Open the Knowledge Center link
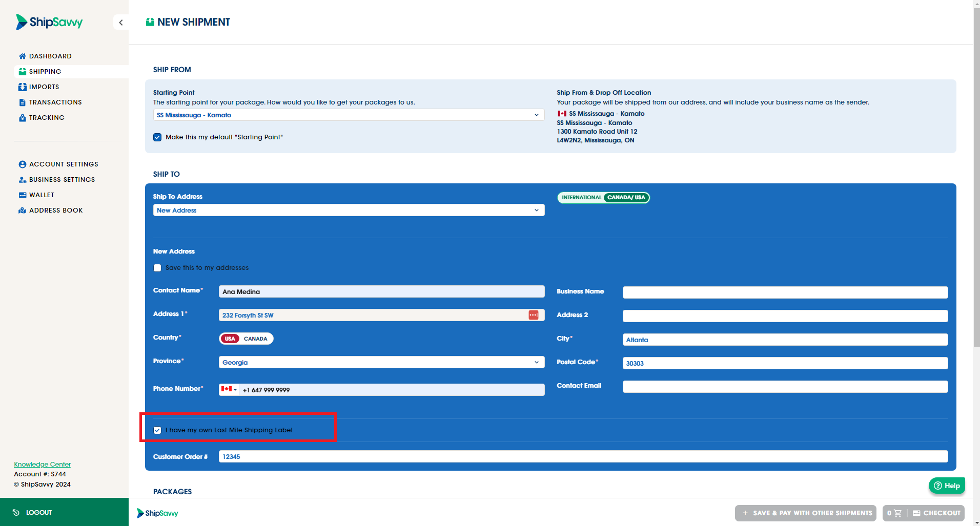The width and height of the screenshot is (980, 526). point(43,465)
